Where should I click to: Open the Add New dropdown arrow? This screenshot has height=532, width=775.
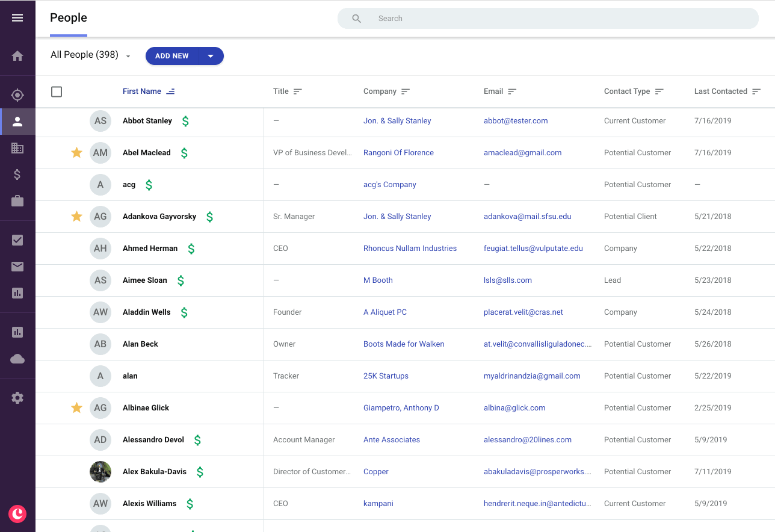click(211, 56)
